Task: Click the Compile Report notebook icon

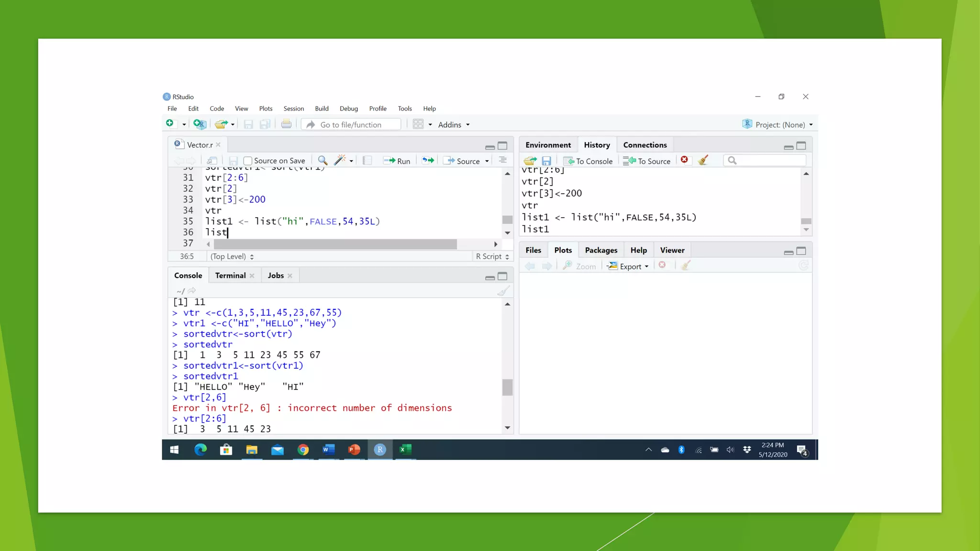Action: pyautogui.click(x=367, y=161)
